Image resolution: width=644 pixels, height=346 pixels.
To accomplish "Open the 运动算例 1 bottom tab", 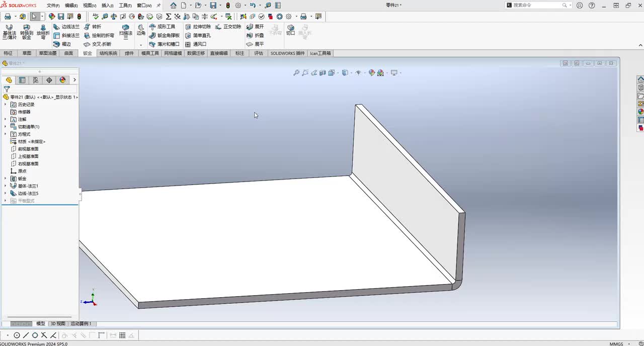I will (x=81, y=324).
